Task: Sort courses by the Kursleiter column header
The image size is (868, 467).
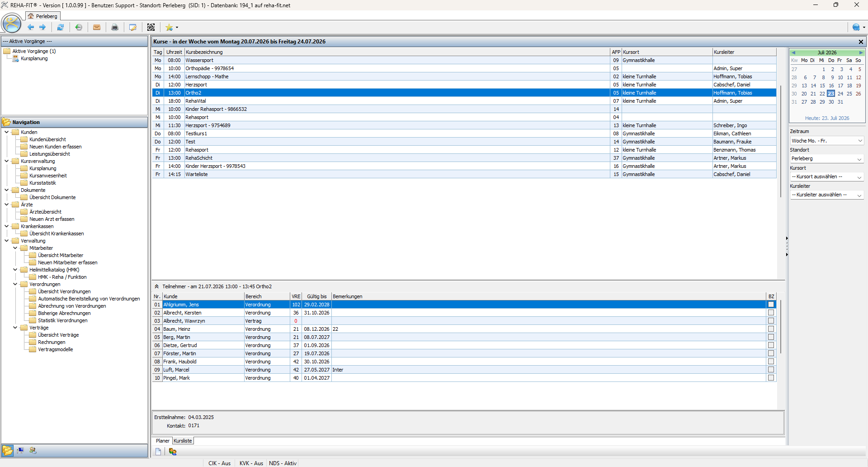Action: click(x=744, y=52)
